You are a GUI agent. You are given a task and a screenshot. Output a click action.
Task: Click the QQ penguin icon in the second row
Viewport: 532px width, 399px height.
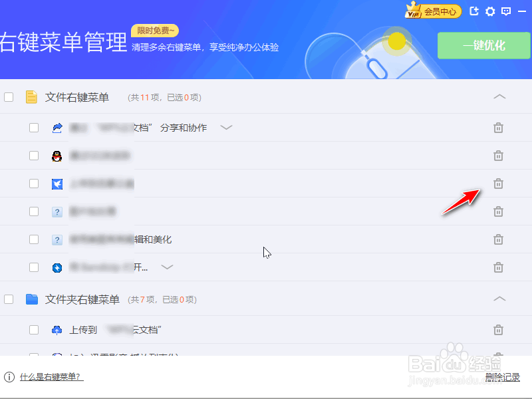[x=57, y=156]
